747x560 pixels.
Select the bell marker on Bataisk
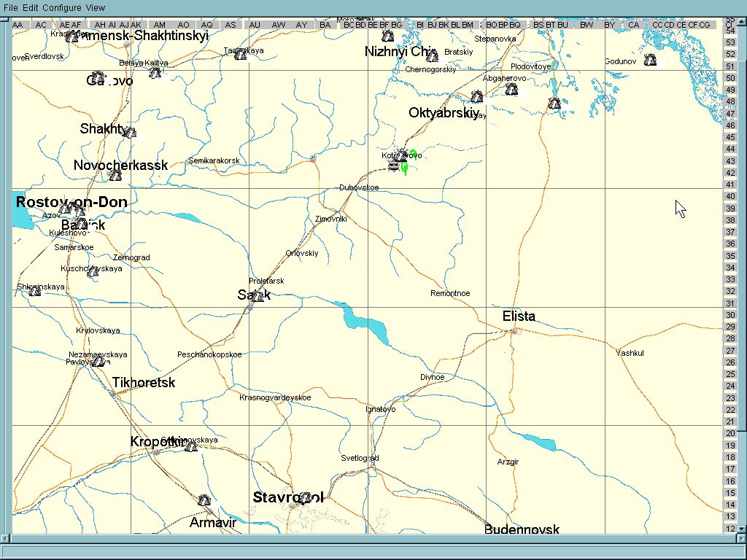[x=82, y=223]
